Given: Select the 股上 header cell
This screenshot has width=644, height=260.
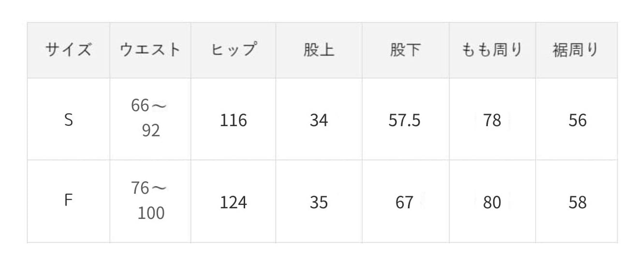Looking at the screenshot, I should pos(319,50).
